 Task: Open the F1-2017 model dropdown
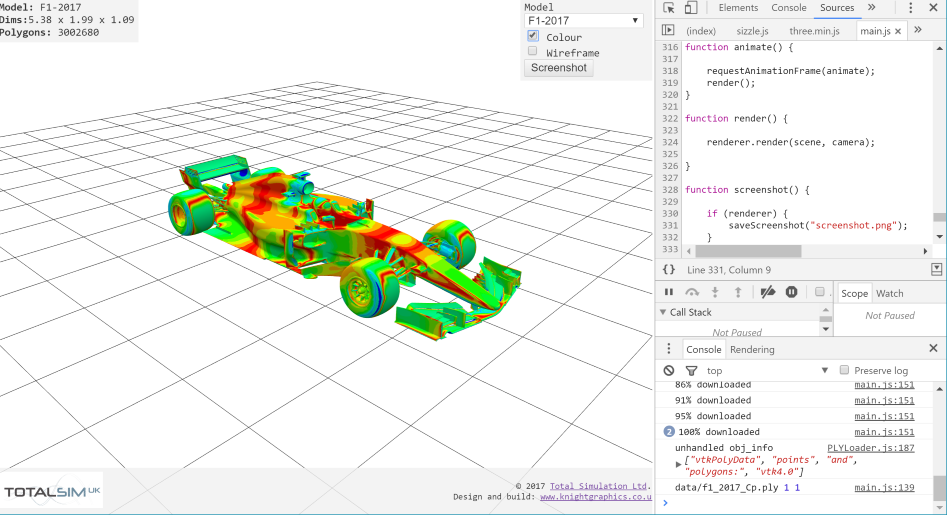pyautogui.click(x=584, y=20)
